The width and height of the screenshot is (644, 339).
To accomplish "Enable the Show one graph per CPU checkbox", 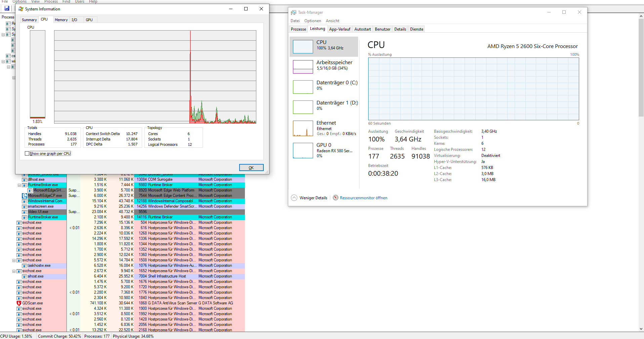I will [27, 154].
